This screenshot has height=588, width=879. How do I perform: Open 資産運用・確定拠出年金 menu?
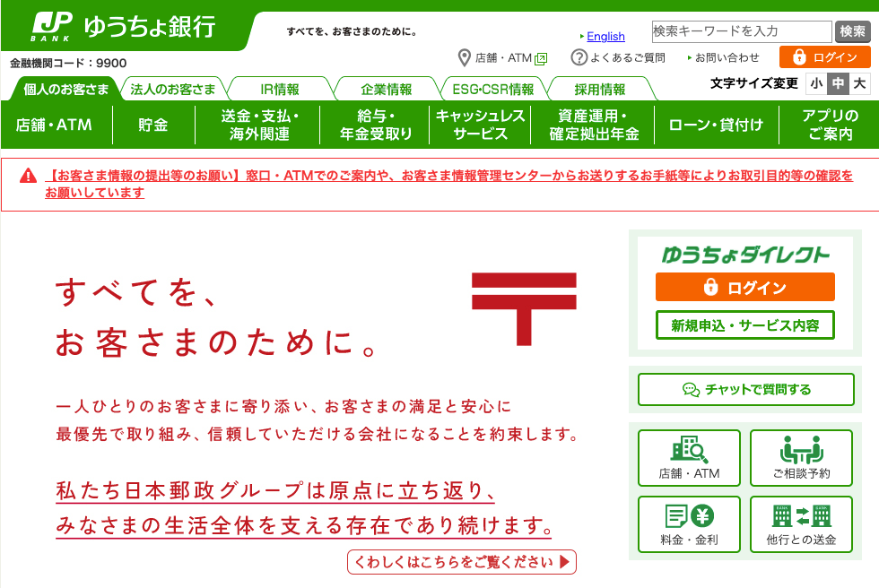pyautogui.click(x=593, y=125)
